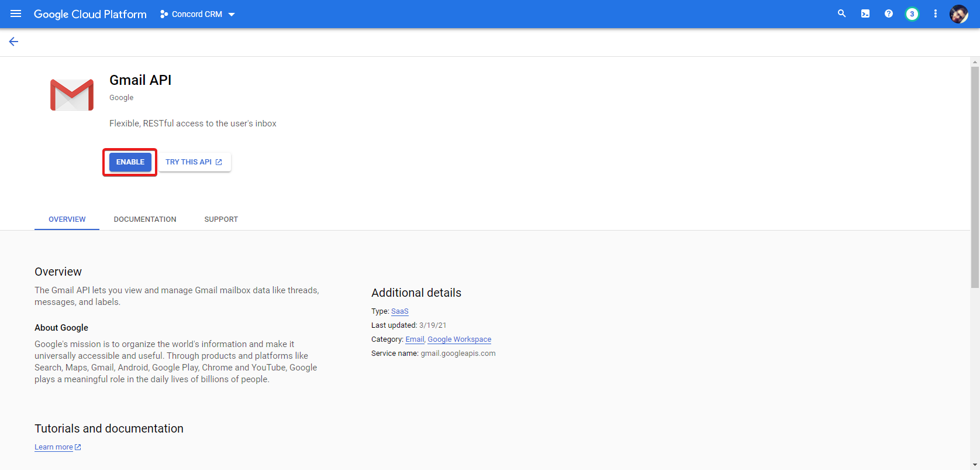The image size is (980, 470).
Task: Click the Gmail envelope logo
Action: coord(72,95)
